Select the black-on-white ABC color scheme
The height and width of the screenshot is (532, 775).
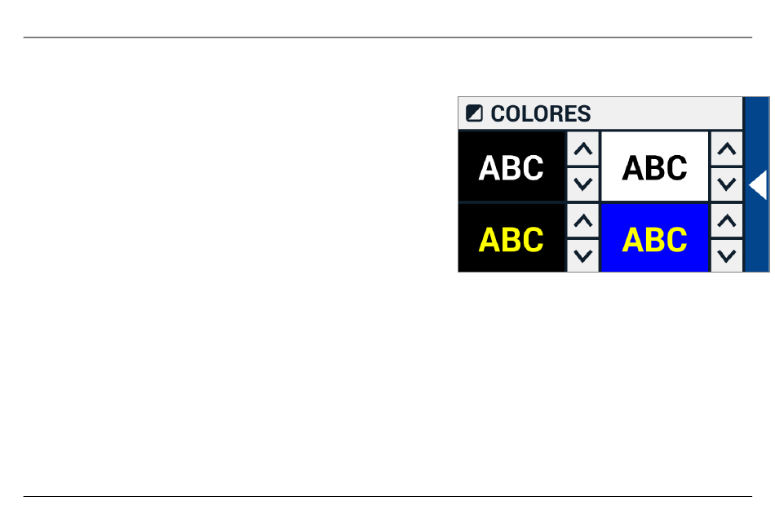(654, 166)
